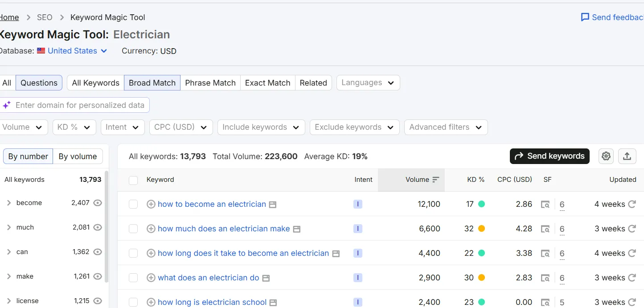
Task: Tick the select-all checkbox in table header
Action: pos(133,180)
